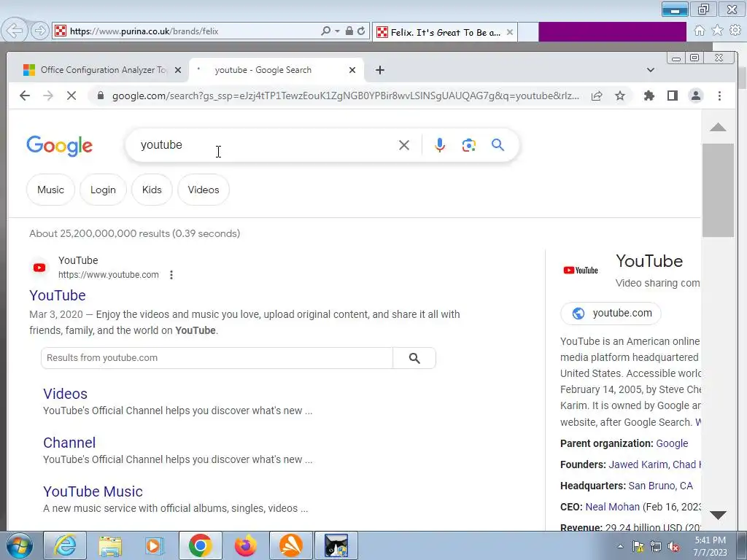Image resolution: width=747 pixels, height=560 pixels.
Task: Click the Chrome address bar URL
Action: tap(345, 96)
